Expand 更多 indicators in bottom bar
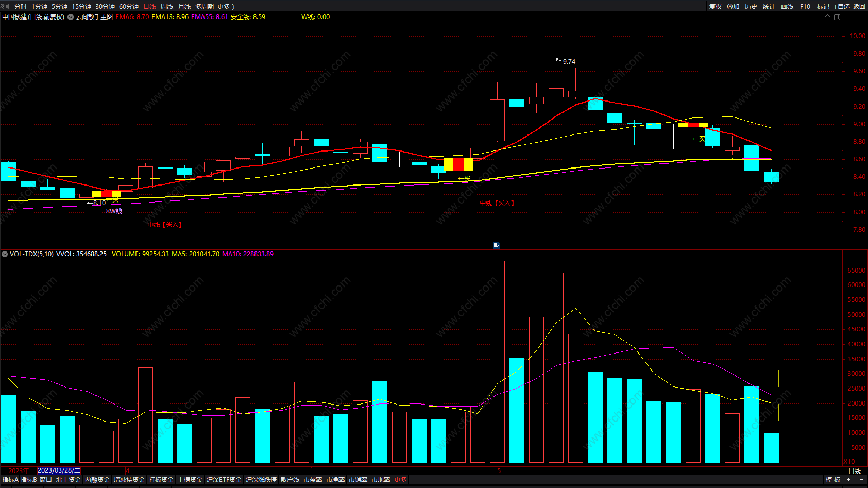The width and height of the screenshot is (868, 488). pos(400,480)
